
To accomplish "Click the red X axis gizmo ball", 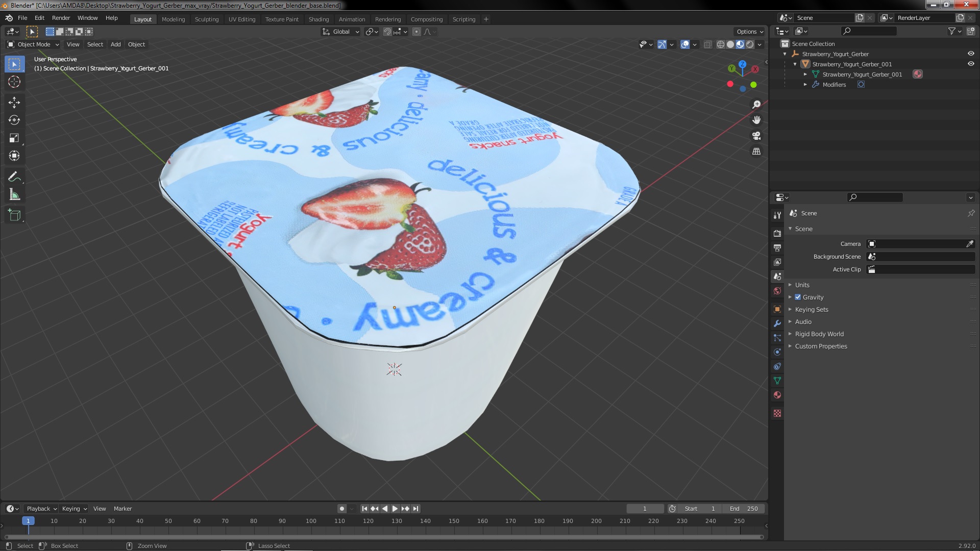I will click(x=755, y=69).
